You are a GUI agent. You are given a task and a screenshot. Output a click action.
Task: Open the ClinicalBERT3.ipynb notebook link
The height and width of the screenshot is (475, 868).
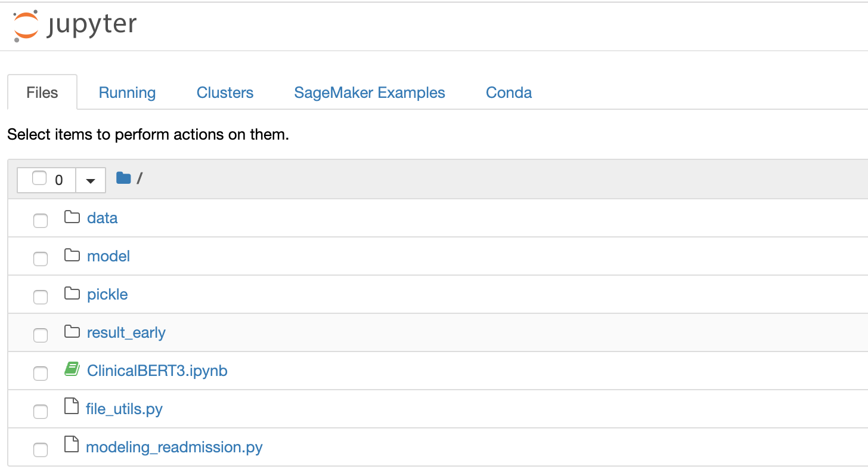click(x=157, y=371)
